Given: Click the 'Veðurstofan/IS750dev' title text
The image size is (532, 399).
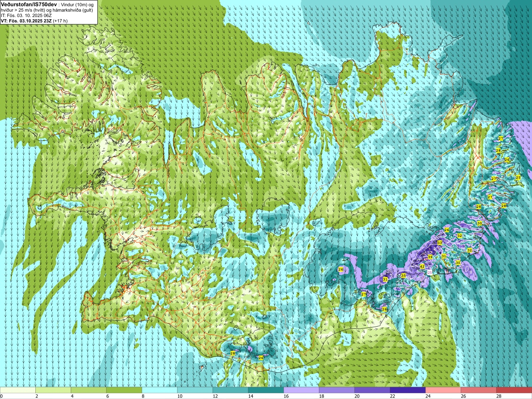Looking at the screenshot, I should (29, 4).
